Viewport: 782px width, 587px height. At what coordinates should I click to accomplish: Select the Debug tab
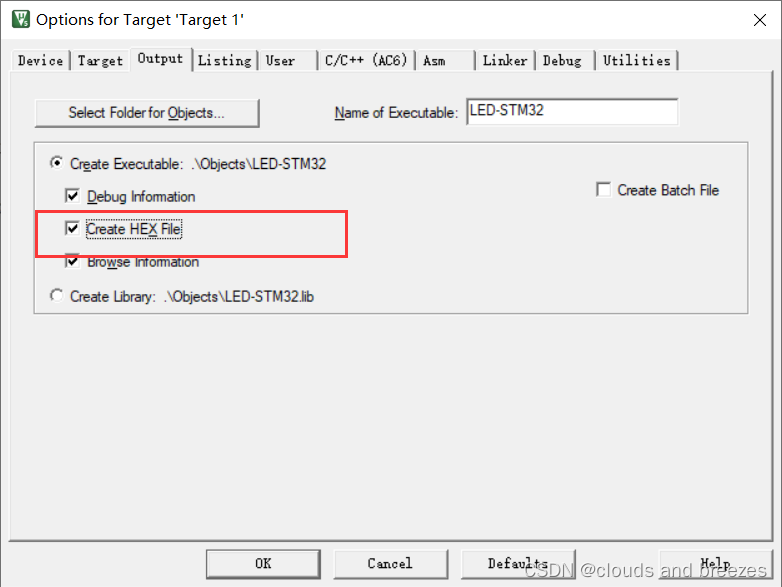pyautogui.click(x=565, y=61)
